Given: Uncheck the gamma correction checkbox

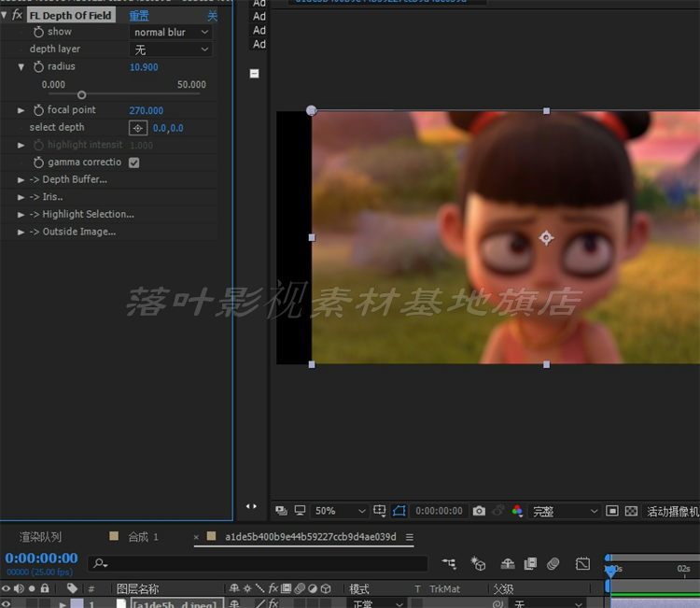Looking at the screenshot, I should click(133, 163).
